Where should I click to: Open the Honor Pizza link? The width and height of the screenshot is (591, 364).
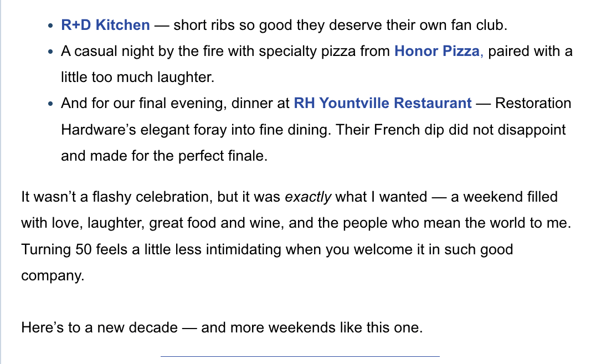[x=436, y=52]
